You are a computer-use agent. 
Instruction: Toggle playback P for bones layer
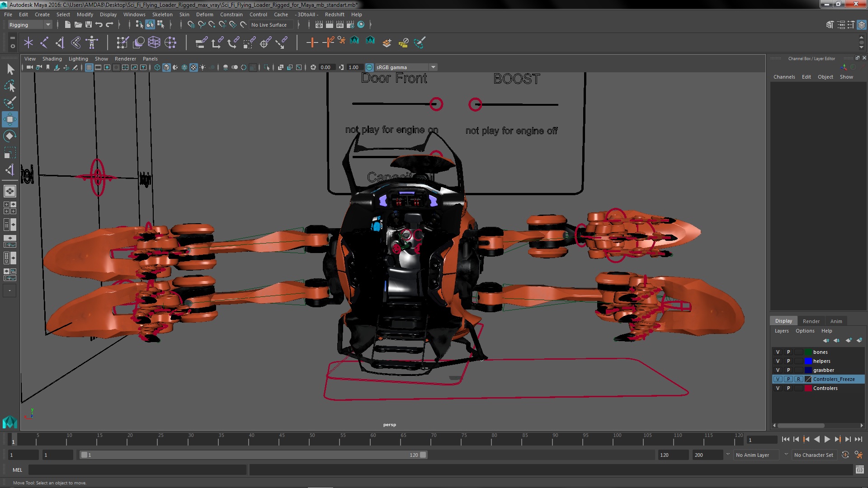[x=788, y=352]
